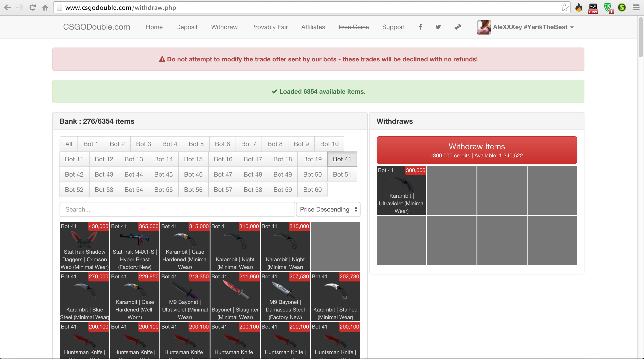Open the Twitter icon link
This screenshot has height=359, width=644.
(438, 27)
